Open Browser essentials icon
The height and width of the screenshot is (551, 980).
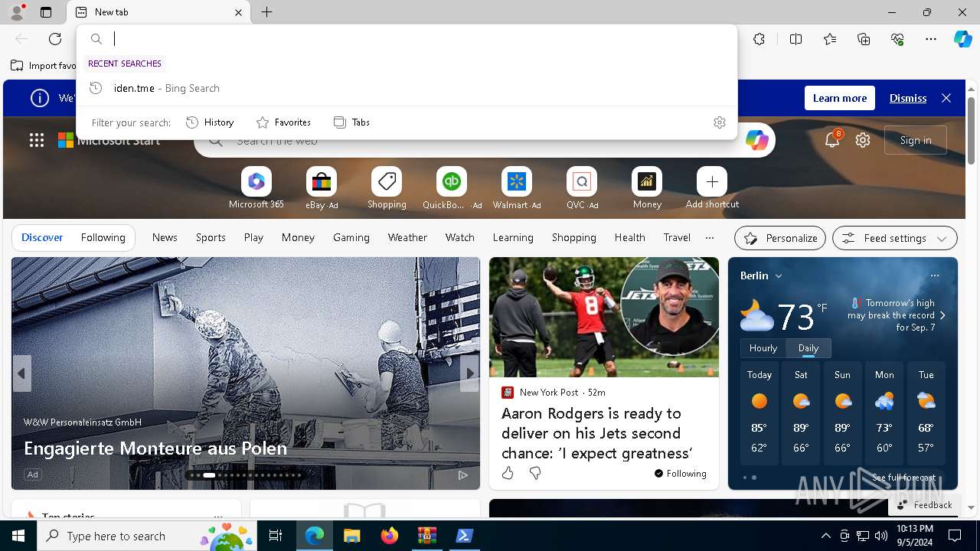pos(897,39)
